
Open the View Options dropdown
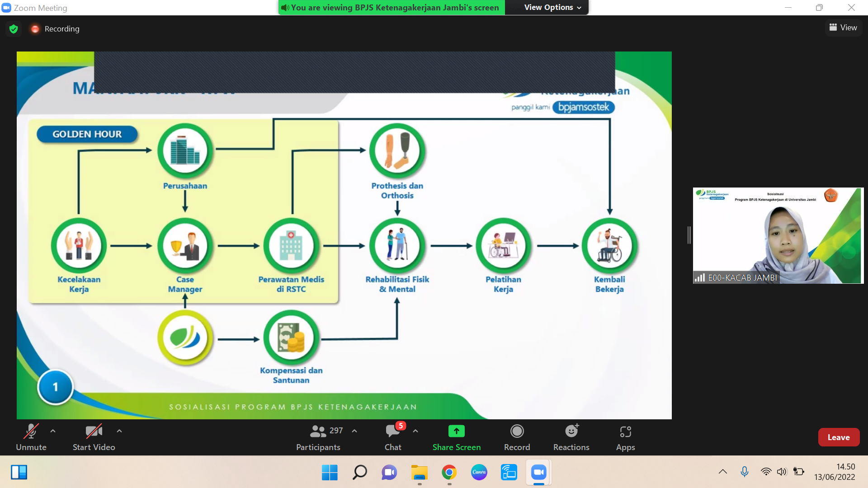click(x=552, y=7)
